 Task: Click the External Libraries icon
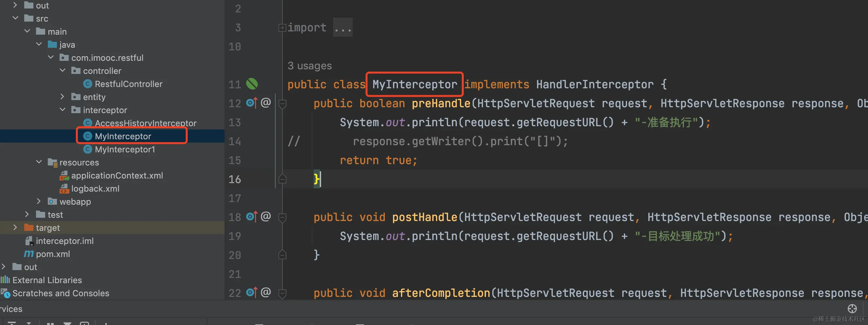(x=5, y=280)
